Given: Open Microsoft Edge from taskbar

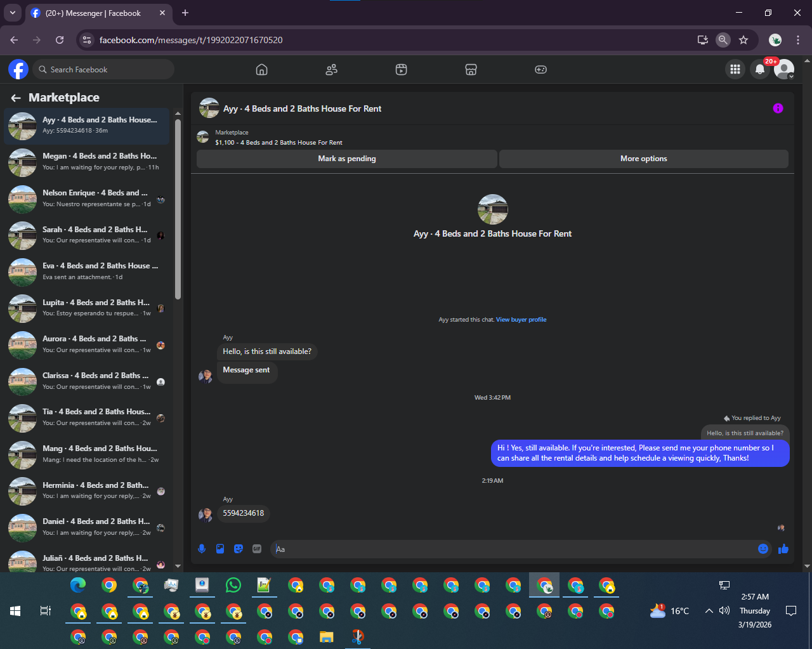Looking at the screenshot, I should [x=78, y=585].
